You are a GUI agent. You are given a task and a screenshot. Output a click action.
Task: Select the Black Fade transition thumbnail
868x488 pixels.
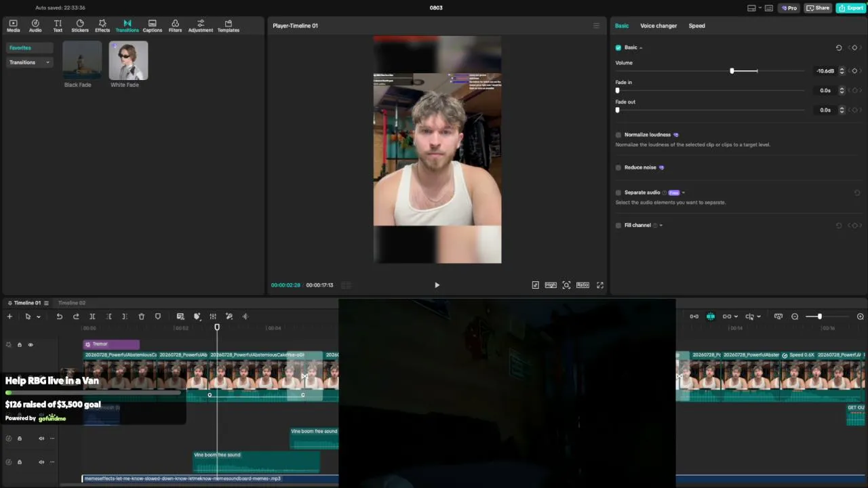click(82, 60)
